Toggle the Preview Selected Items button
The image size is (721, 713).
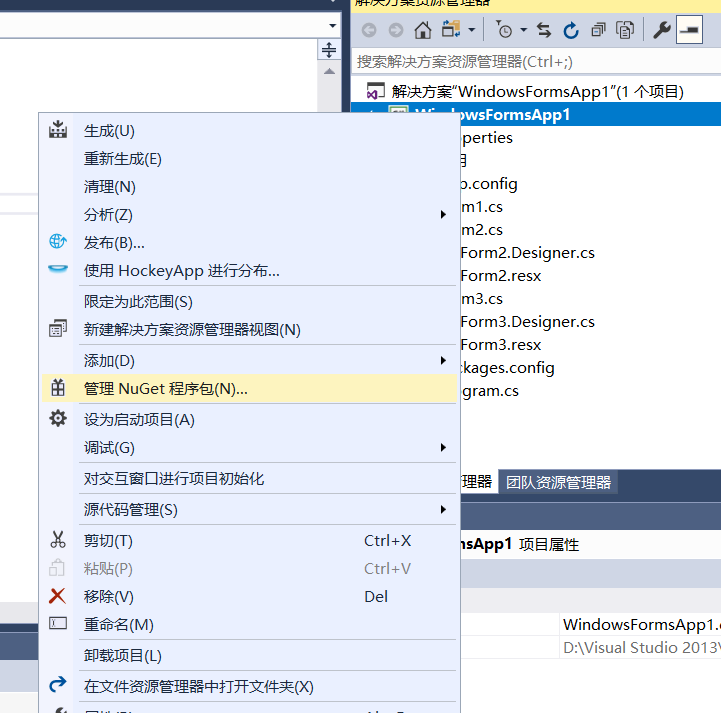pos(689,29)
